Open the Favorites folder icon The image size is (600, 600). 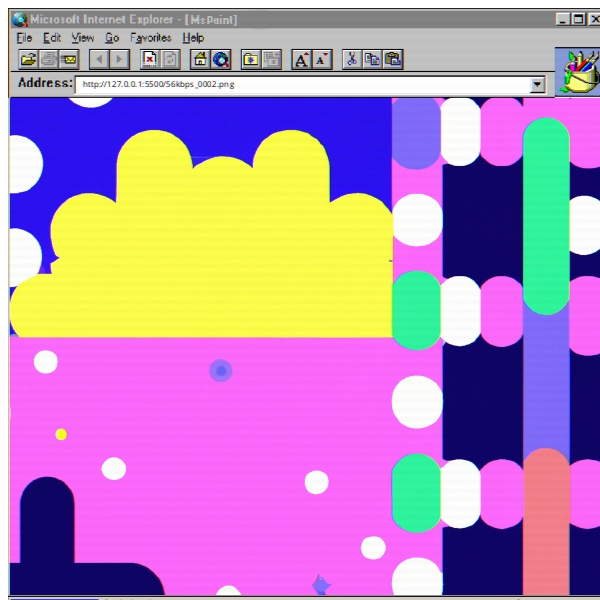[250, 60]
